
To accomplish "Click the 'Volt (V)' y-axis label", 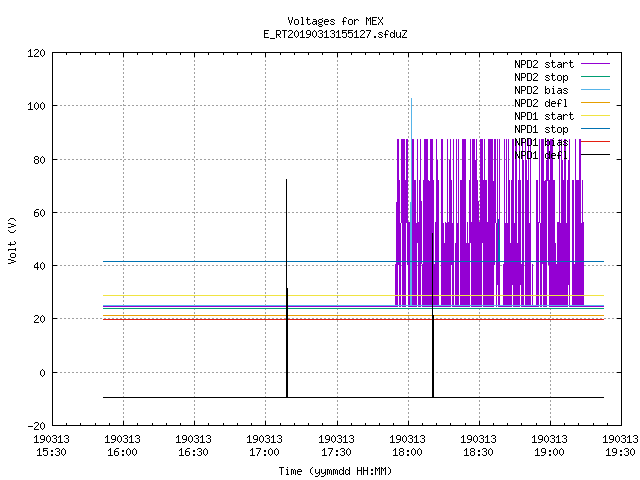I will coord(12,240).
